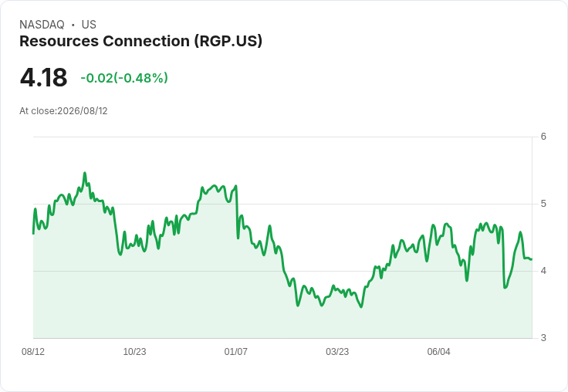
Task: Click the start point of the price line
Action: point(33,234)
